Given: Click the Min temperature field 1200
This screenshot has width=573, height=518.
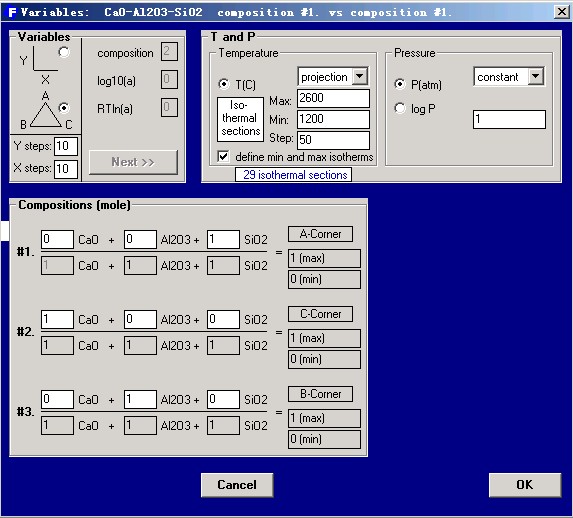Looking at the screenshot, I should (333, 119).
